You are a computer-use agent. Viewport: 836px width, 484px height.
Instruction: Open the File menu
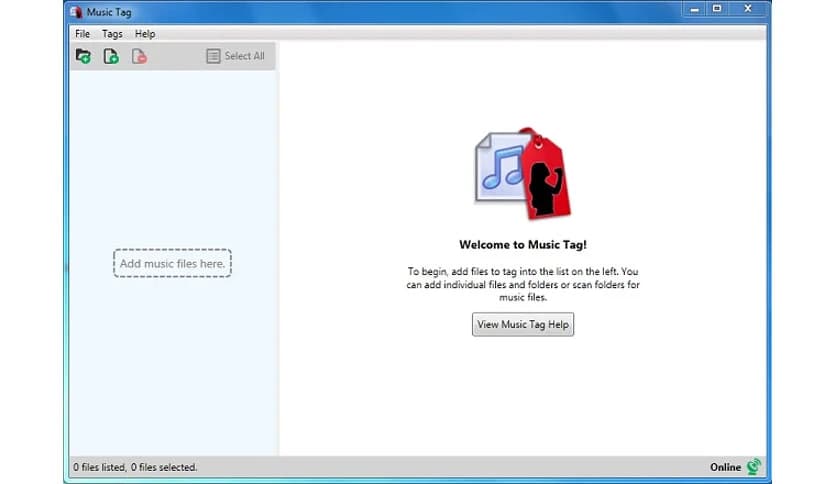[x=83, y=34]
